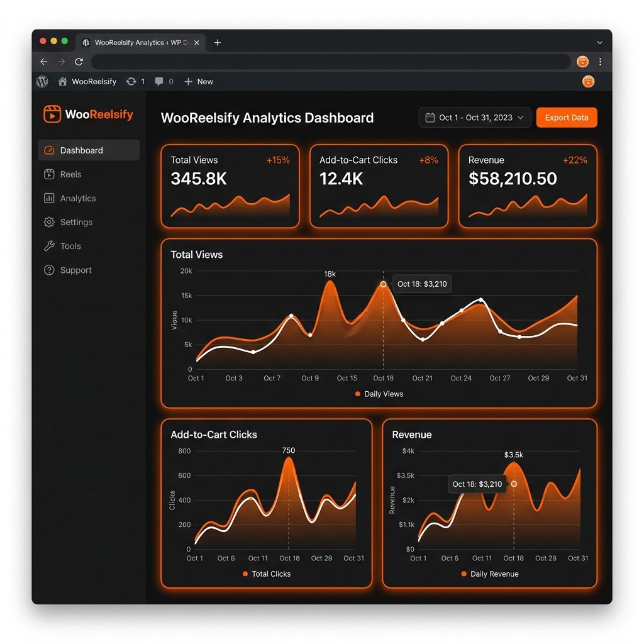Click the Dashboard gauge icon in sidebar
644x644 pixels.
coord(49,150)
